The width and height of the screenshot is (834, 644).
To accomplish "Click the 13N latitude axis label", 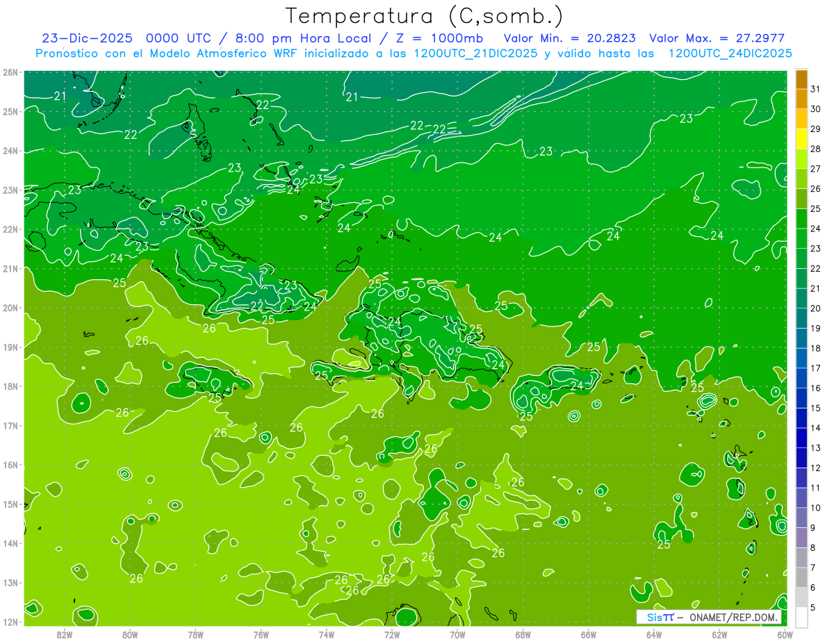I will (10, 582).
